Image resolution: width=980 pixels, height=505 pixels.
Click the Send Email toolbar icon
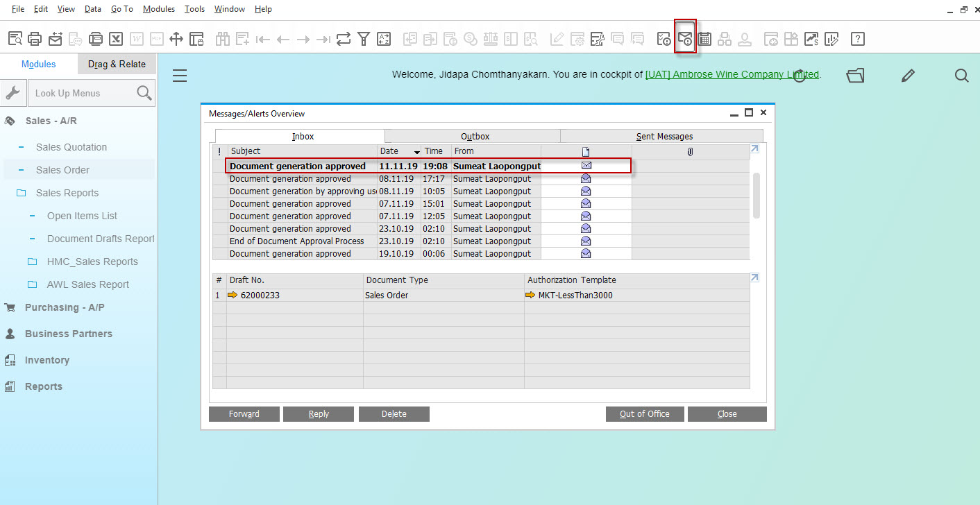55,39
